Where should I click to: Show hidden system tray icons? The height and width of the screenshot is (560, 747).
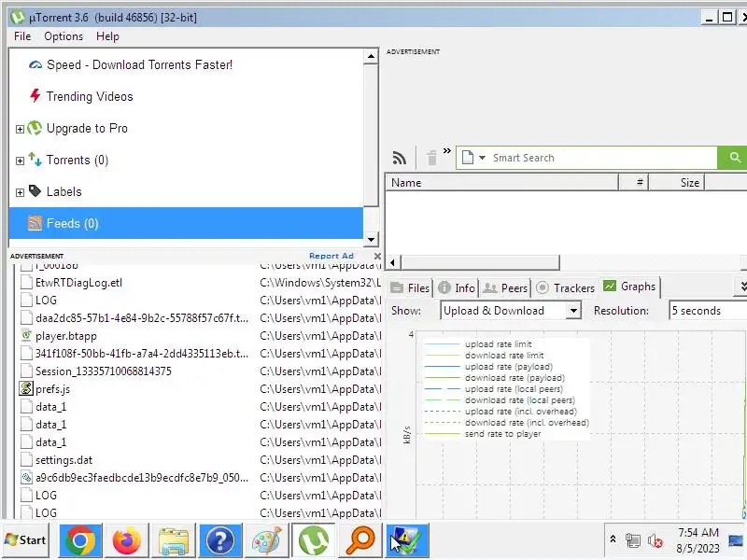(x=613, y=539)
